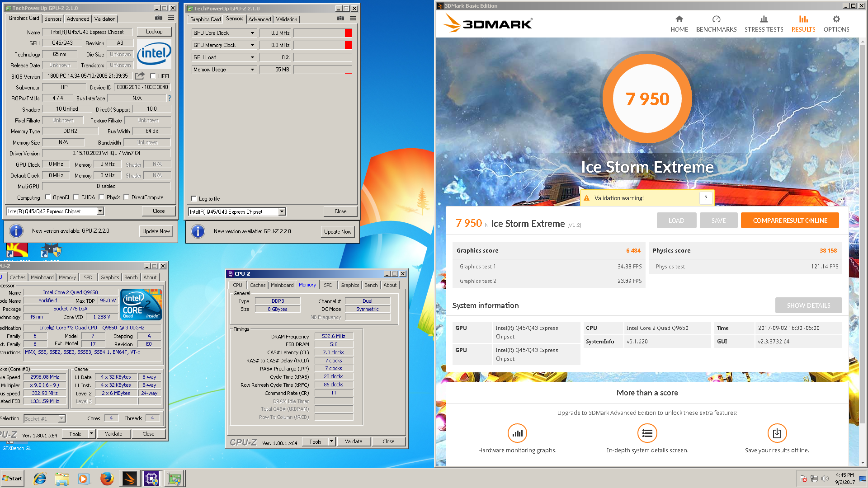The width and height of the screenshot is (868, 488).
Task: Click Validate button in CPU-Z Memory window
Action: coord(354,441)
